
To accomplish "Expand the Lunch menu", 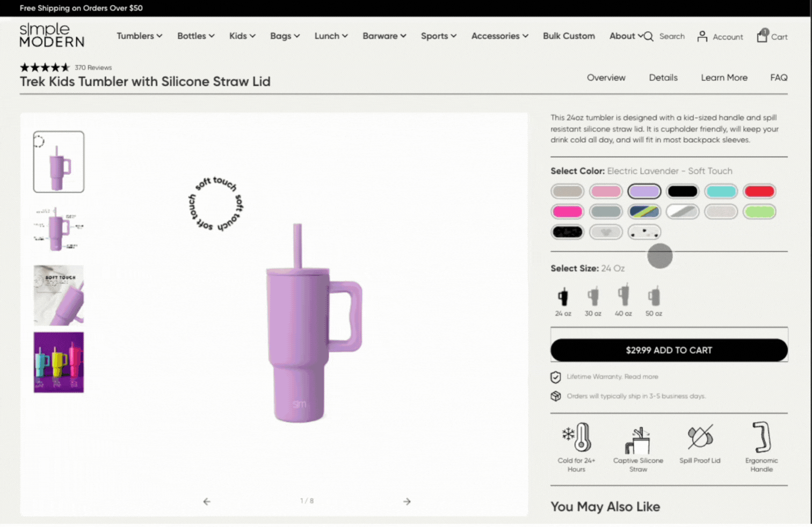I will click(x=331, y=36).
